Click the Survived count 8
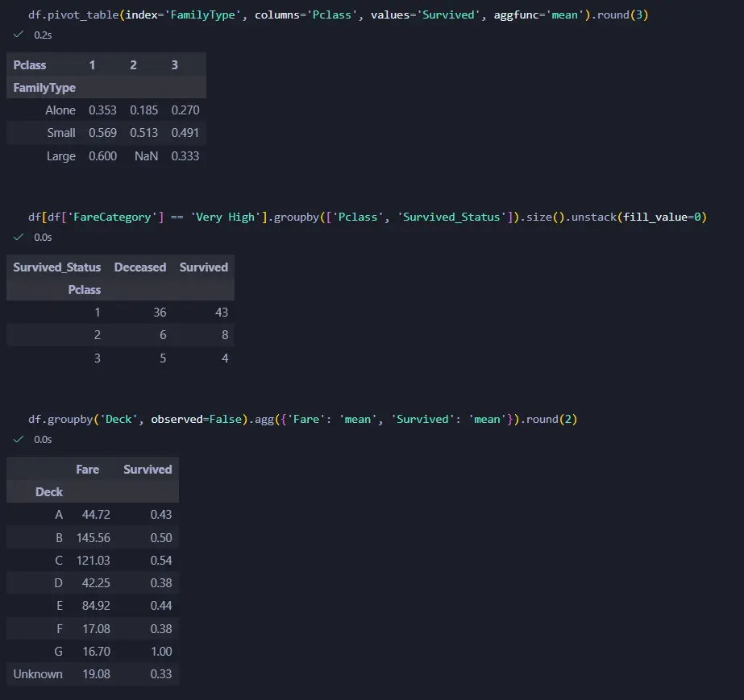Viewport: 744px width, 700px height. (x=225, y=335)
